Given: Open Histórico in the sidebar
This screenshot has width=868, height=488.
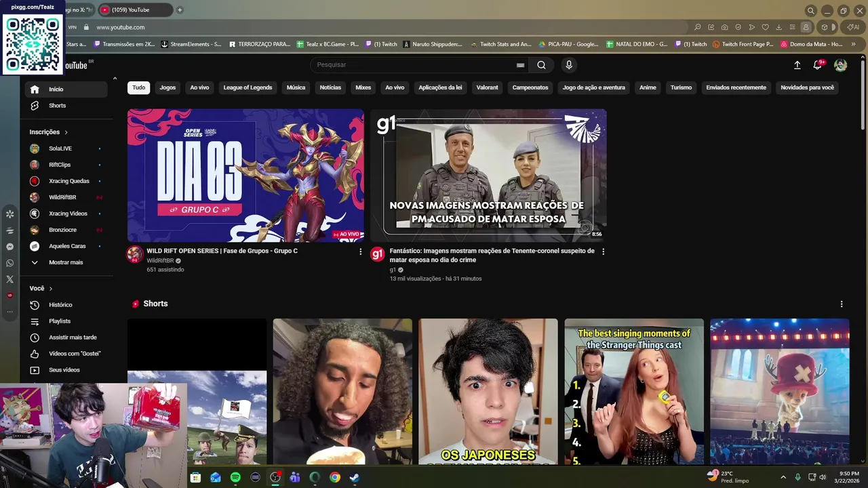Looking at the screenshot, I should click(66, 305).
